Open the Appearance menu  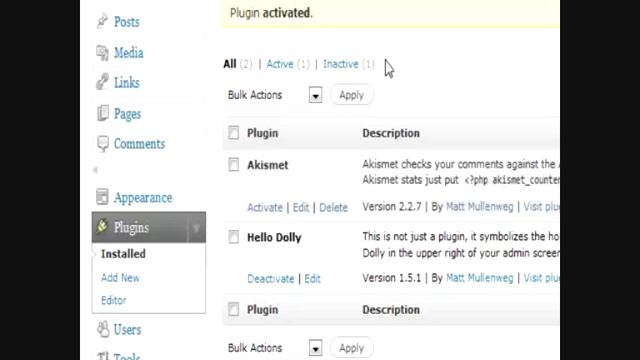coord(143,198)
